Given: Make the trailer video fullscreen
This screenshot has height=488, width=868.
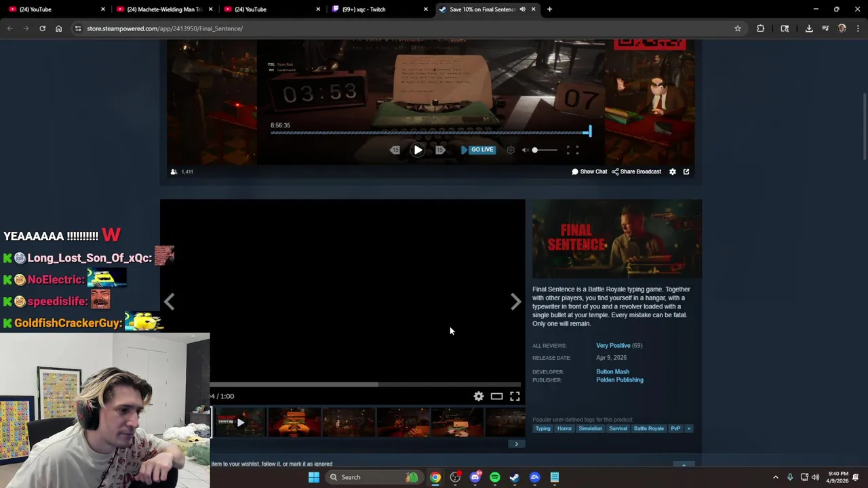Looking at the screenshot, I should pyautogui.click(x=515, y=396).
